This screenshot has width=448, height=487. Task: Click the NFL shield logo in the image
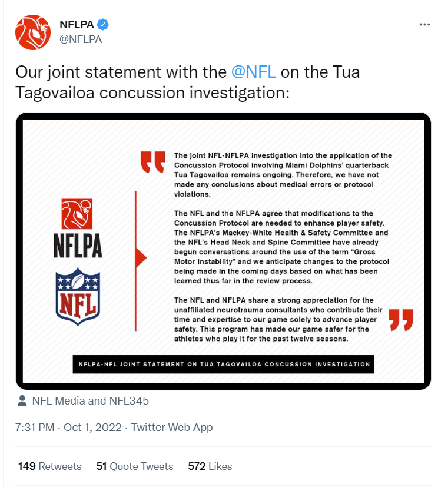point(78,297)
